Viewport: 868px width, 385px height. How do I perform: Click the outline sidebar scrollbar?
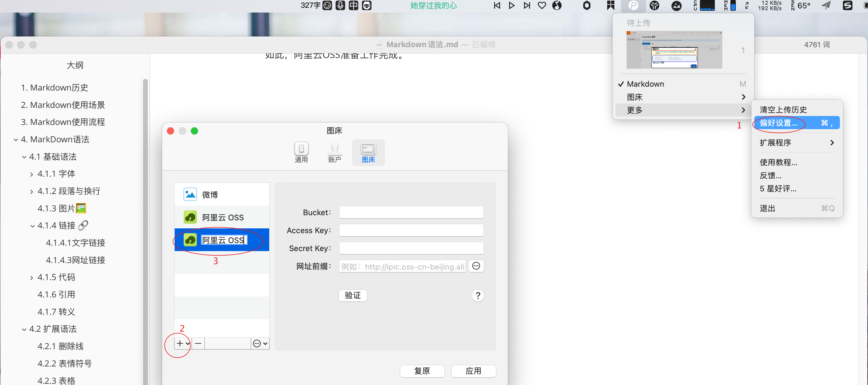[x=145, y=231]
